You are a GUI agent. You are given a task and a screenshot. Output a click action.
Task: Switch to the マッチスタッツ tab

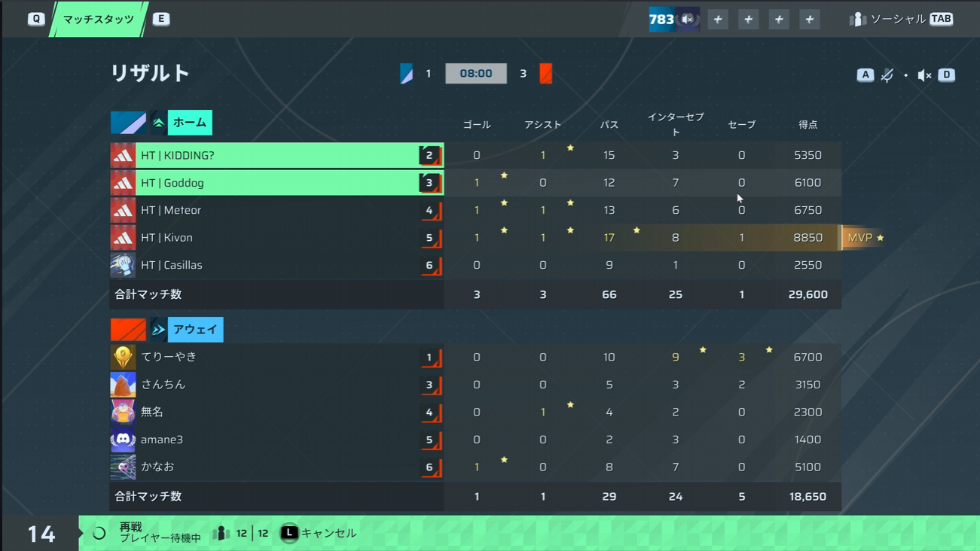[99, 19]
